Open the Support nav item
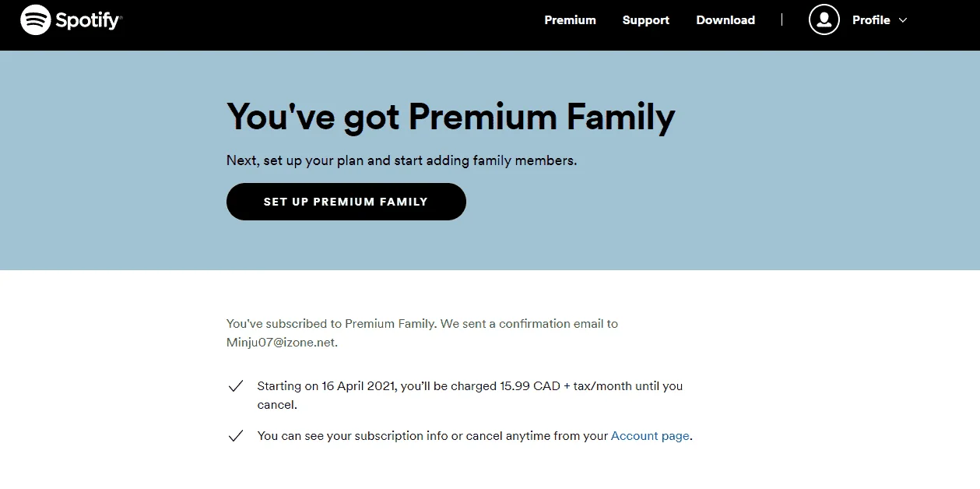 [x=645, y=20]
